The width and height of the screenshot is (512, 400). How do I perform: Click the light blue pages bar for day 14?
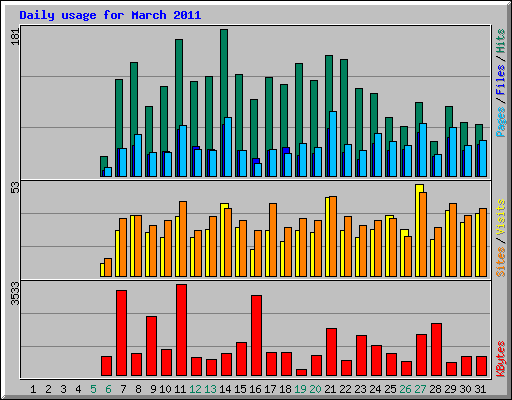pyautogui.click(x=228, y=147)
